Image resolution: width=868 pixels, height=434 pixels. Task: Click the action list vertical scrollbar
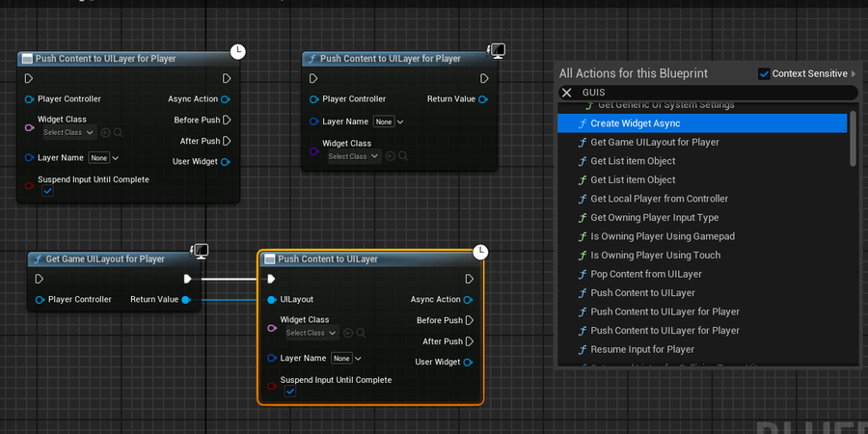tap(854, 137)
